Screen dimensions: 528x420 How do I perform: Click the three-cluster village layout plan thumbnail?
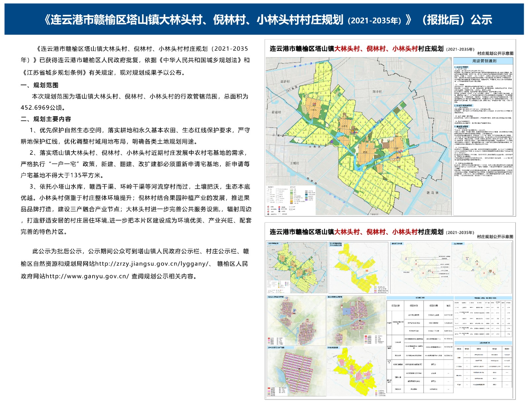pos(296,320)
